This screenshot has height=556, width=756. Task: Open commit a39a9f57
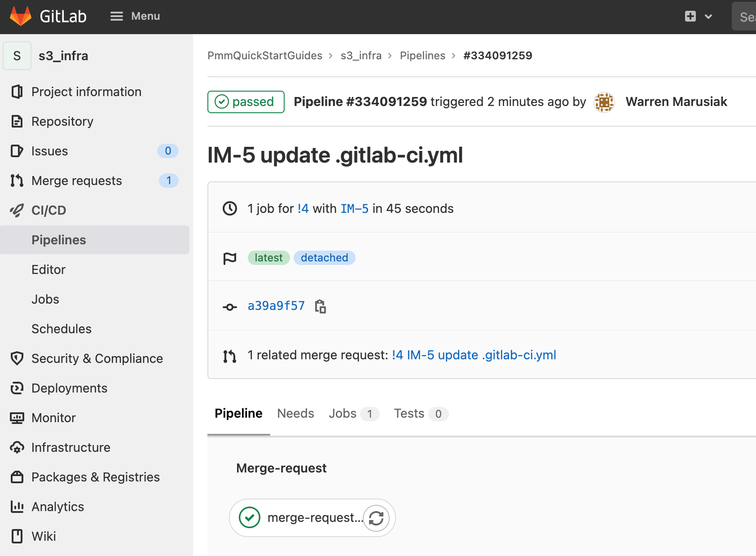[x=276, y=305]
